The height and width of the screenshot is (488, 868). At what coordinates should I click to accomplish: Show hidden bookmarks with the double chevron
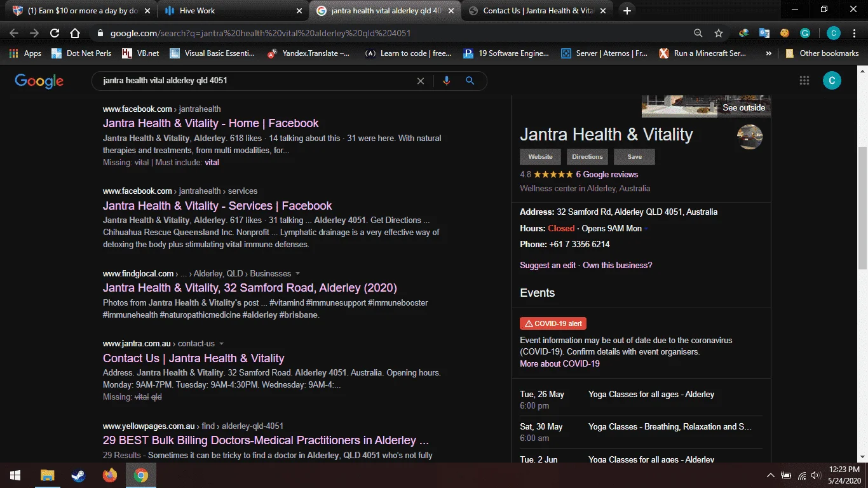[x=769, y=53]
